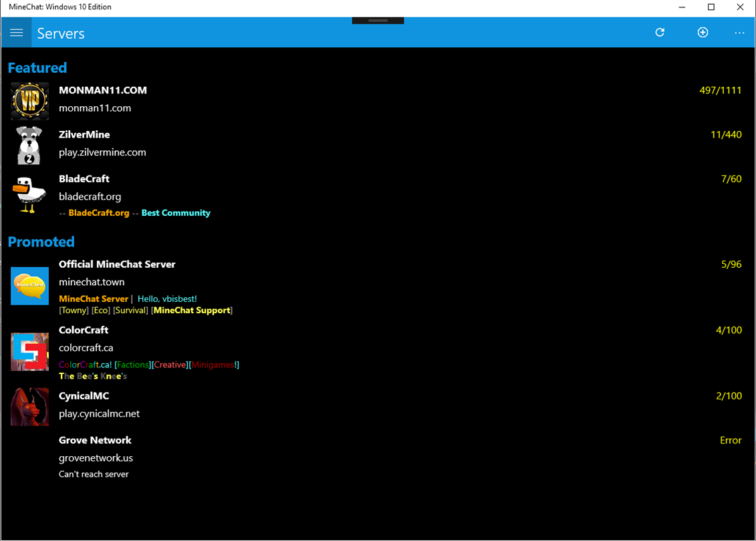
Task: Click the 5/96 player count
Action: click(731, 264)
